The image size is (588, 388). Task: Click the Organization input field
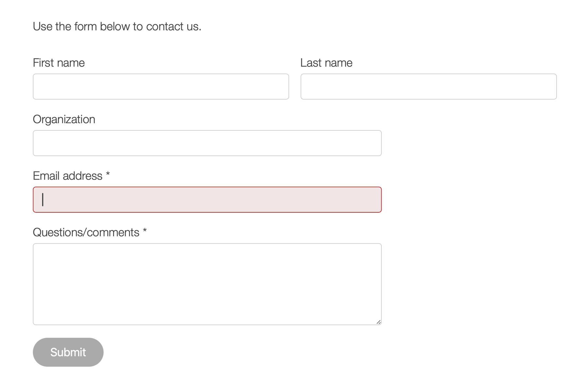click(x=207, y=143)
